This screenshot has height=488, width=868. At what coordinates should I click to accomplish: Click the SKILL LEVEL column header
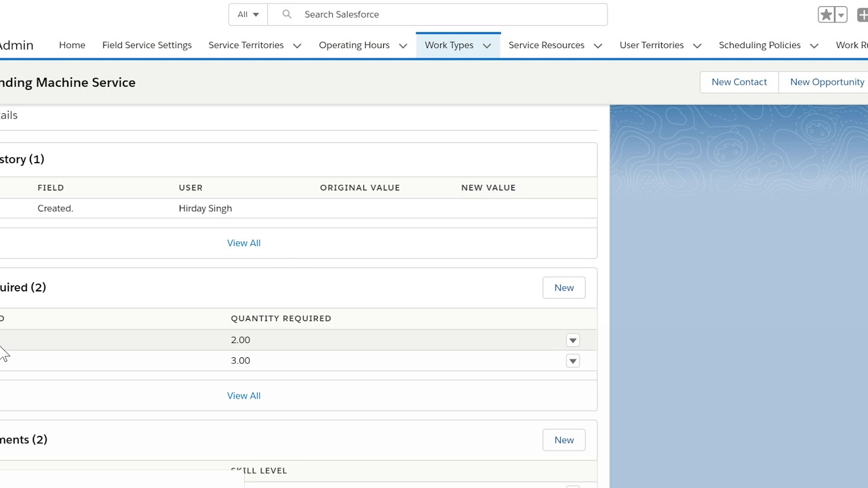tap(259, 470)
